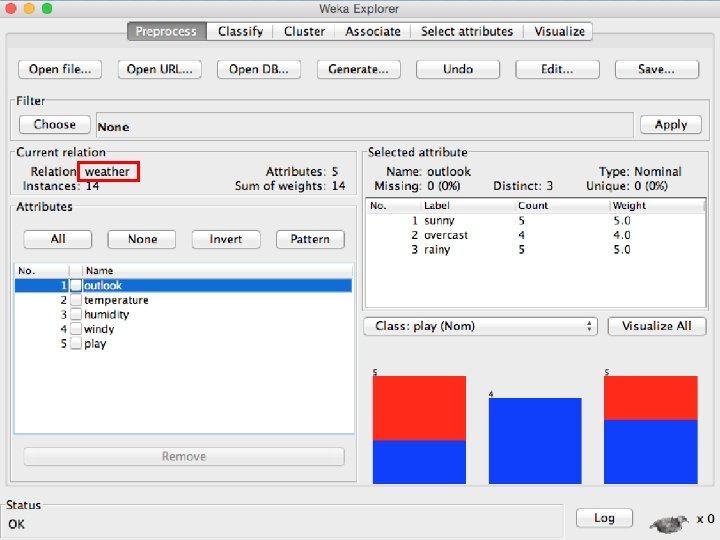720x540 pixels.
Task: Check the outlook attribute checkbox
Action: [x=76, y=285]
